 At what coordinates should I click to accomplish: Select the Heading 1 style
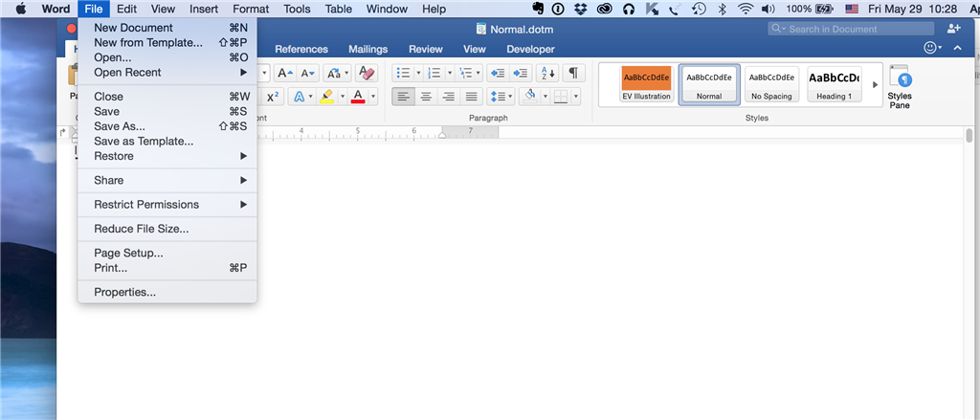click(835, 84)
